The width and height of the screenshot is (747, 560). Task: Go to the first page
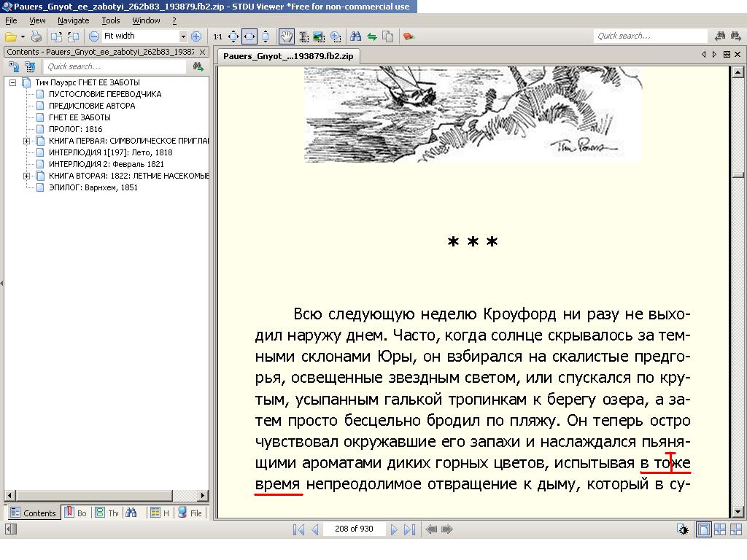pyautogui.click(x=298, y=529)
